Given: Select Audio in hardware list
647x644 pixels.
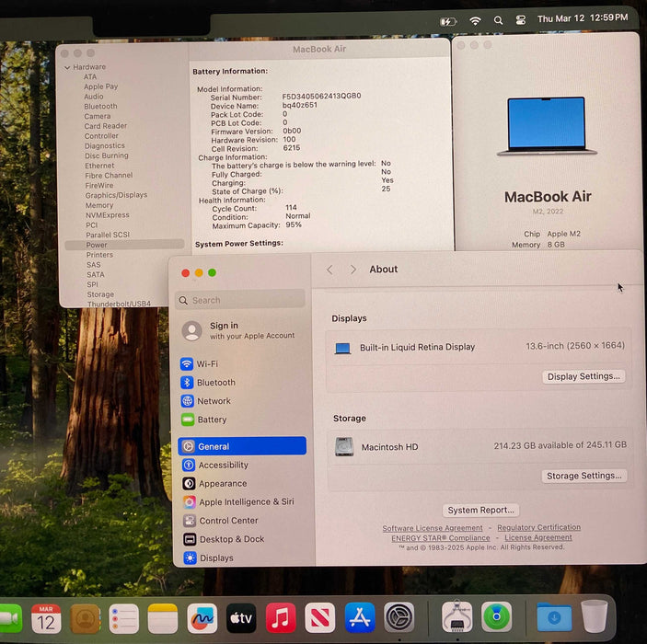Looking at the screenshot, I should [x=94, y=97].
